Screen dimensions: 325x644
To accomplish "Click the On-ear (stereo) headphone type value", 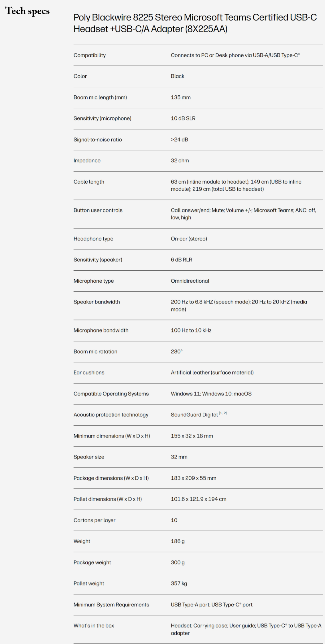I will 189,239.
